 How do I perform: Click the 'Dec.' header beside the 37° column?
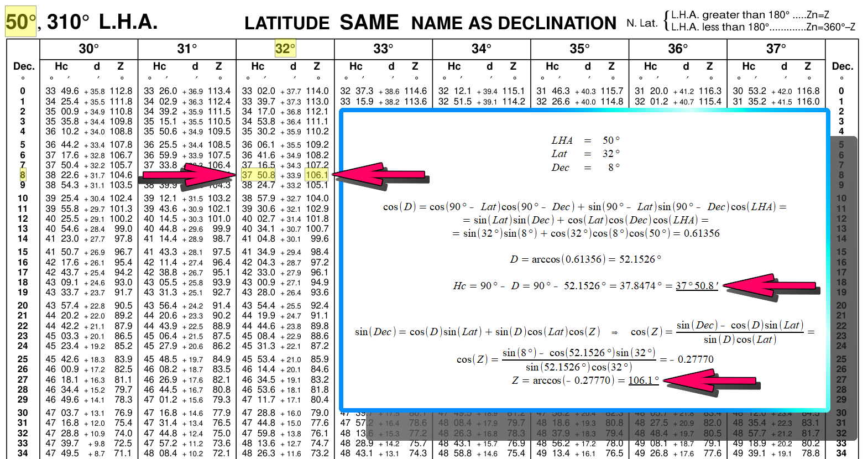click(842, 66)
